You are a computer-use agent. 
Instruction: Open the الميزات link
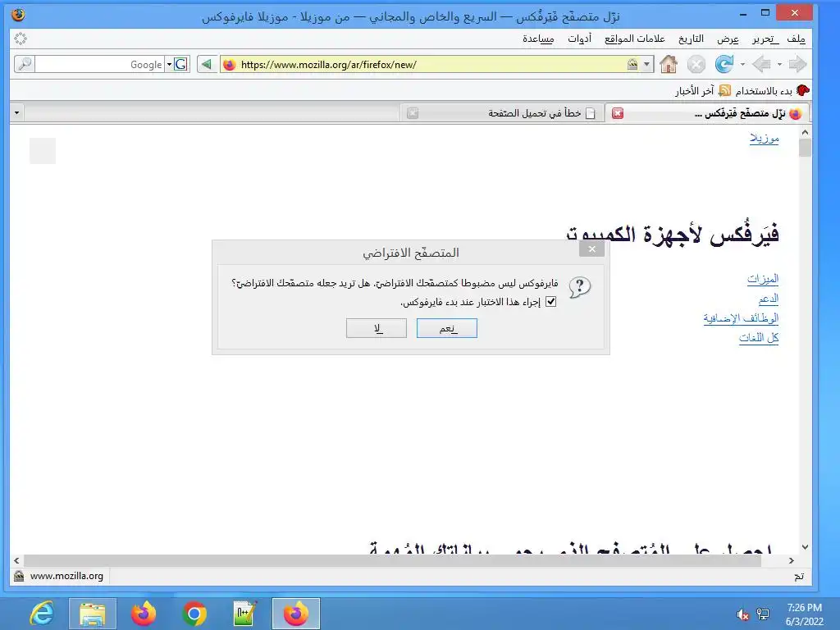[763, 279]
